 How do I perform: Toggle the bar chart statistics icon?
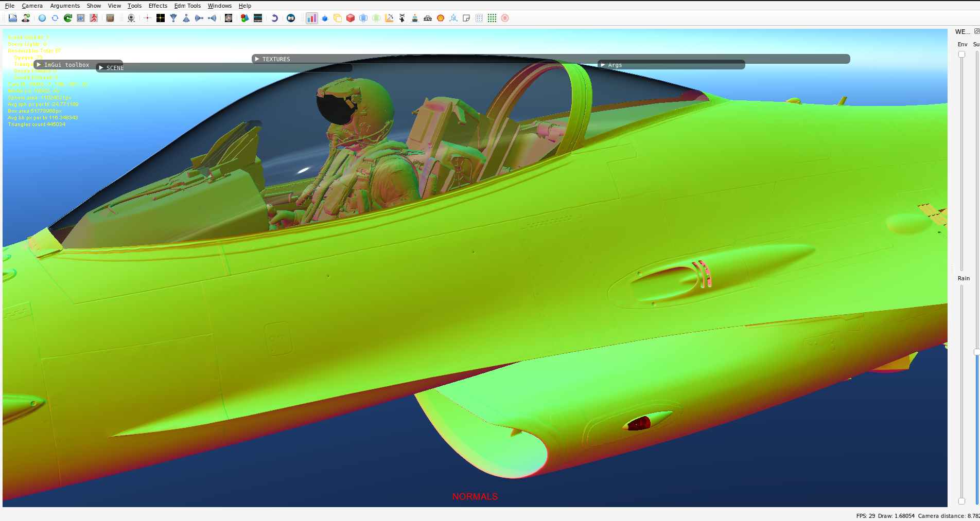[x=312, y=18]
